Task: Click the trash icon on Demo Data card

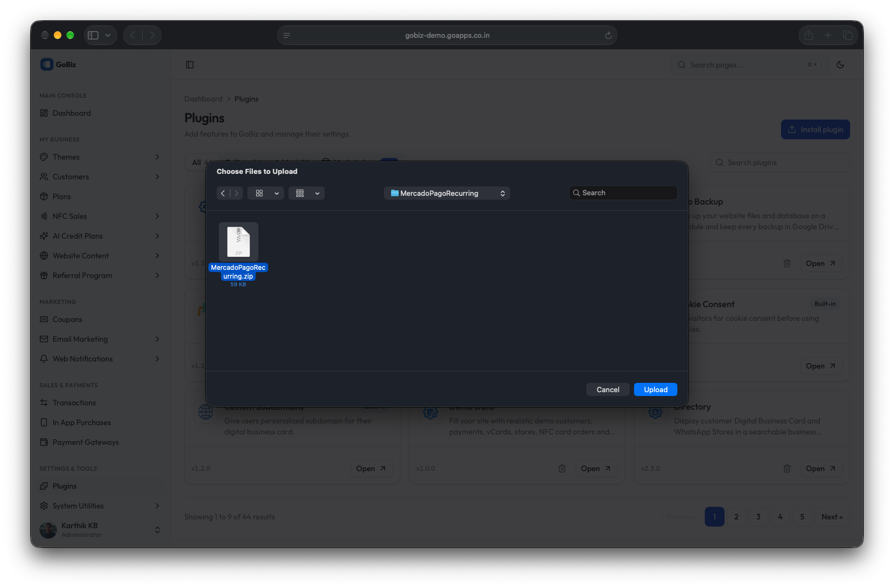Action: (x=562, y=468)
